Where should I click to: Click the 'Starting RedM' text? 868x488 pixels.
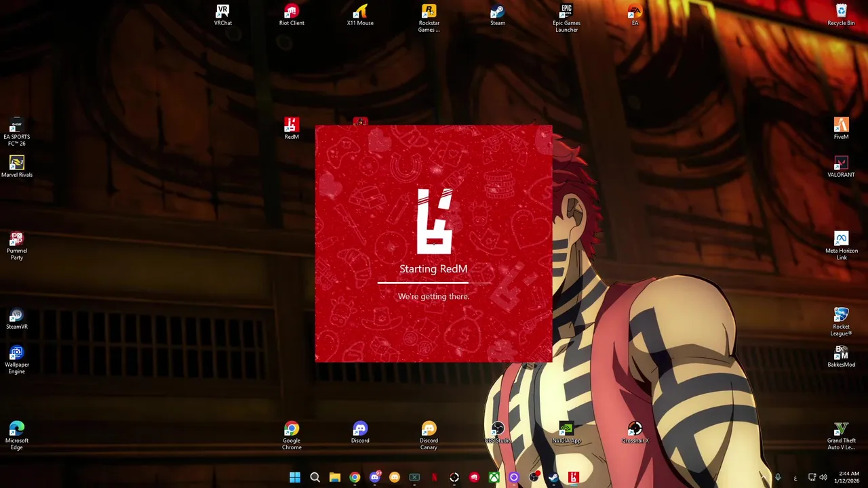(433, 269)
